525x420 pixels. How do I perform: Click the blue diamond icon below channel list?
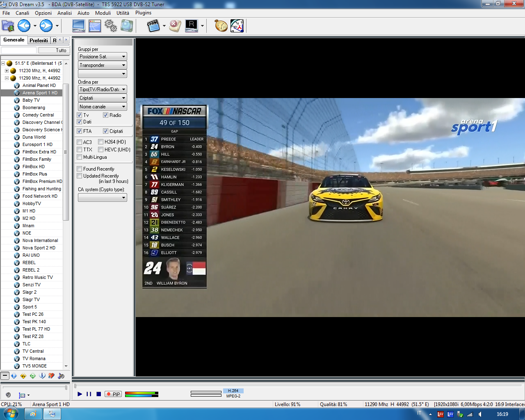point(14,375)
